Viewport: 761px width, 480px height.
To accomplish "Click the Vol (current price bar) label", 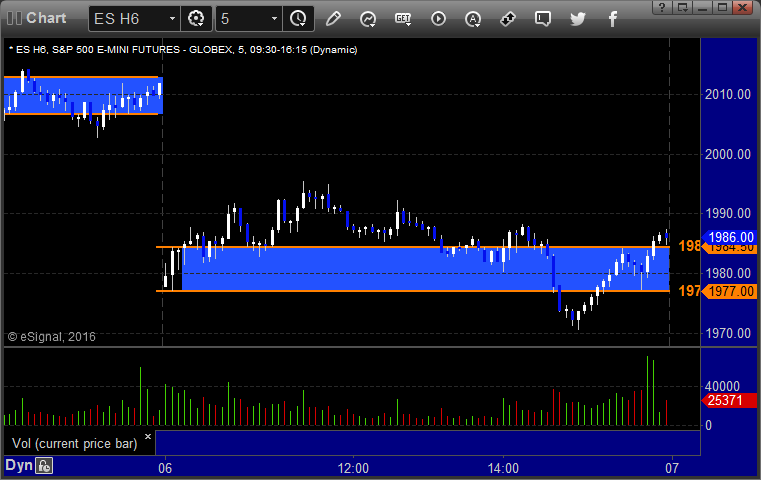I will coord(74,444).
